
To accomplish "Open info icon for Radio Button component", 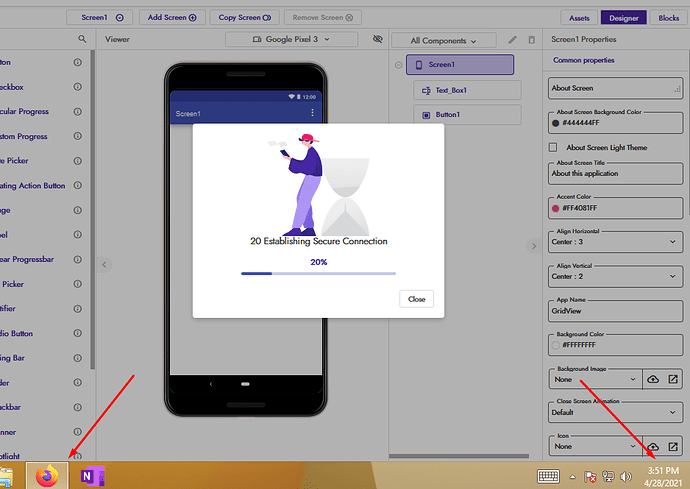I will [77, 333].
